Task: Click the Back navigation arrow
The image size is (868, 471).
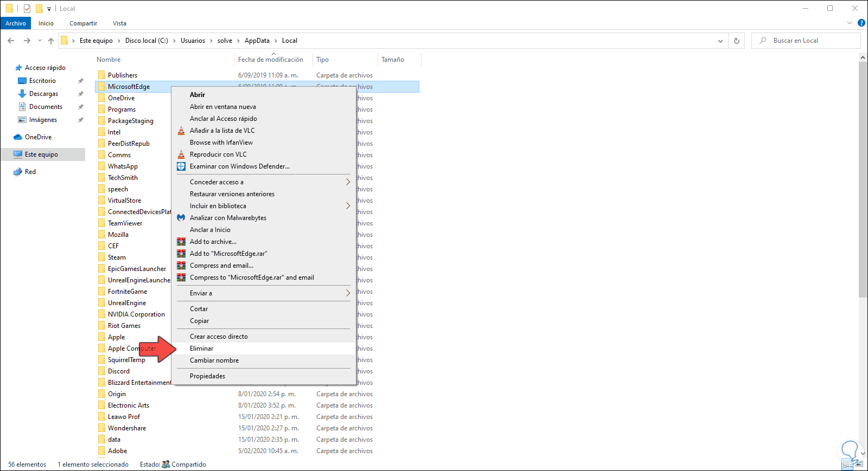Action: click(x=11, y=41)
